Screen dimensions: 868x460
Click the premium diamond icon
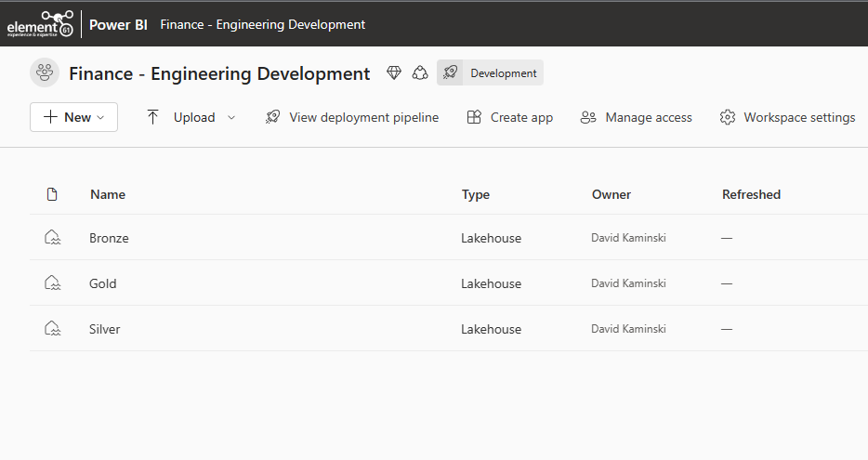coord(394,72)
